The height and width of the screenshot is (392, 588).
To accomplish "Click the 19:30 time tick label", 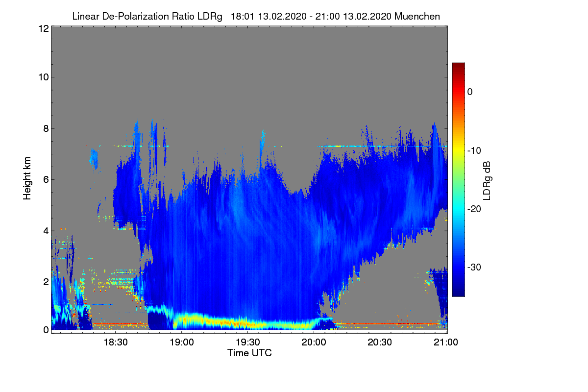I will click(248, 343).
